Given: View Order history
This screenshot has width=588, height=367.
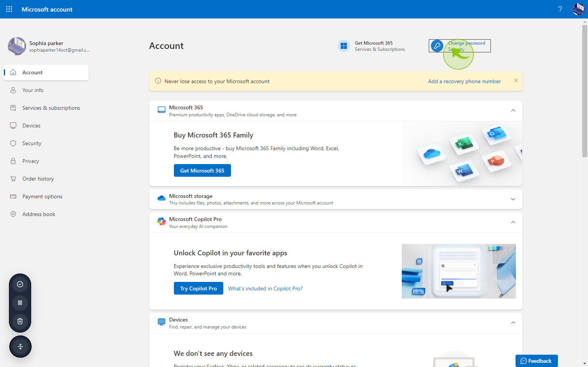Looking at the screenshot, I should [46, 179].
